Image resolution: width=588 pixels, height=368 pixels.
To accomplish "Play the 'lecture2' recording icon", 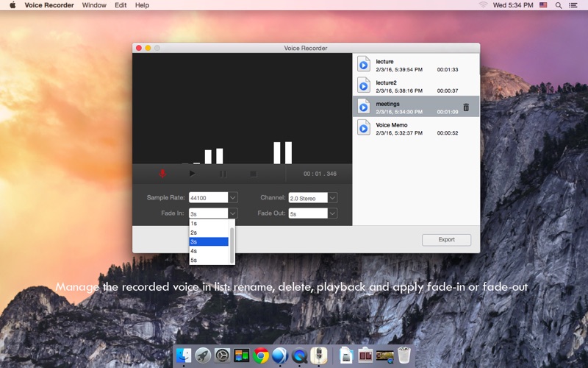I will click(x=363, y=85).
